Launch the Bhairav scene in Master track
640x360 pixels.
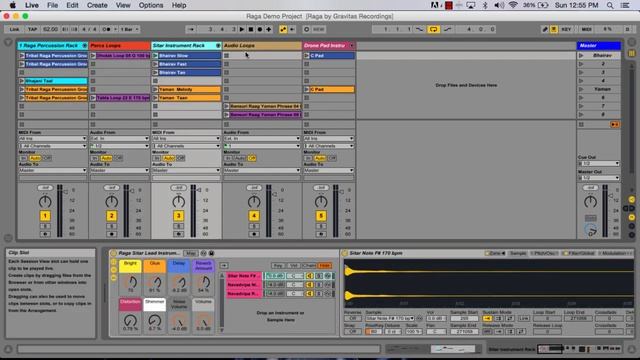[x=581, y=56]
